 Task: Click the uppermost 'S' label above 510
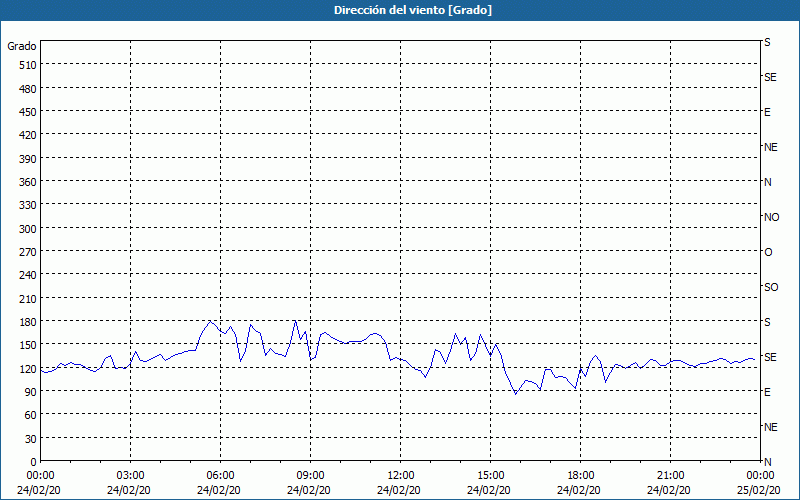767,42
